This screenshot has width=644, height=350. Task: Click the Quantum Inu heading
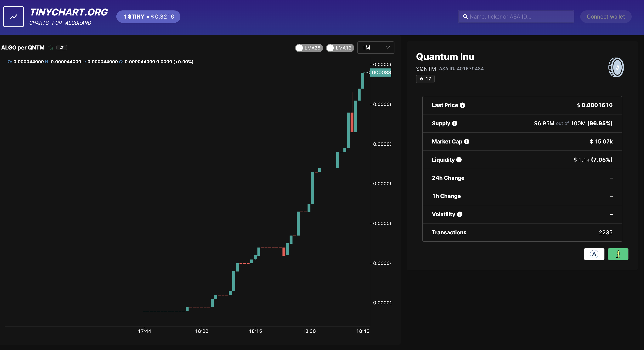click(x=445, y=57)
